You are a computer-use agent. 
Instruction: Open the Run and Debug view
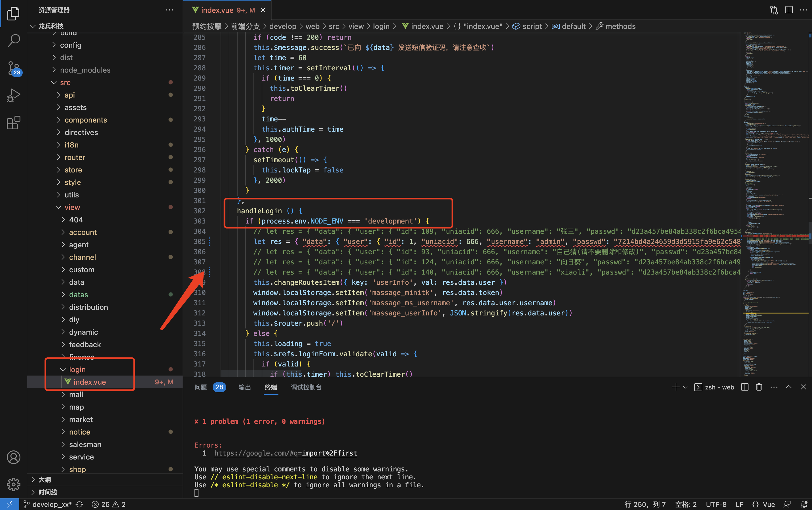14,96
